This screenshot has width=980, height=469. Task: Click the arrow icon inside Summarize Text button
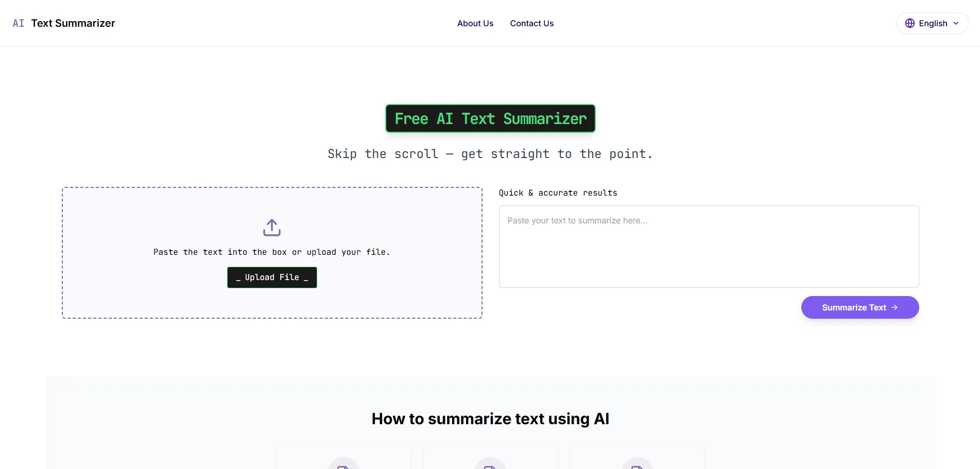(895, 307)
